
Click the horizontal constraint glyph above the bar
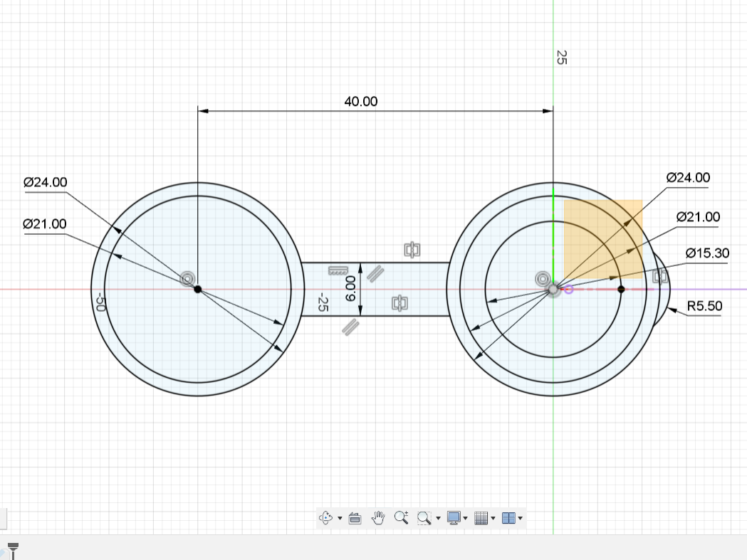click(412, 250)
